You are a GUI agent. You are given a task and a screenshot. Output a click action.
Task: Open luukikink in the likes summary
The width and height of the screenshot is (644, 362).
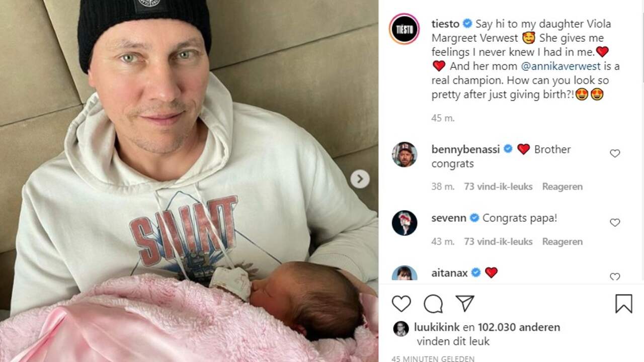point(437,327)
